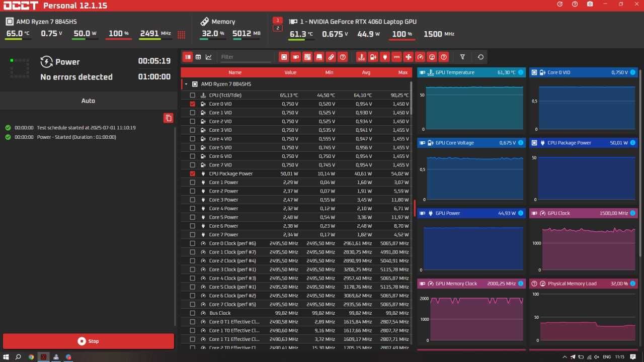The height and width of the screenshot is (362, 644).
Task: Select GPU number 1 in the header
Action: pos(277,21)
